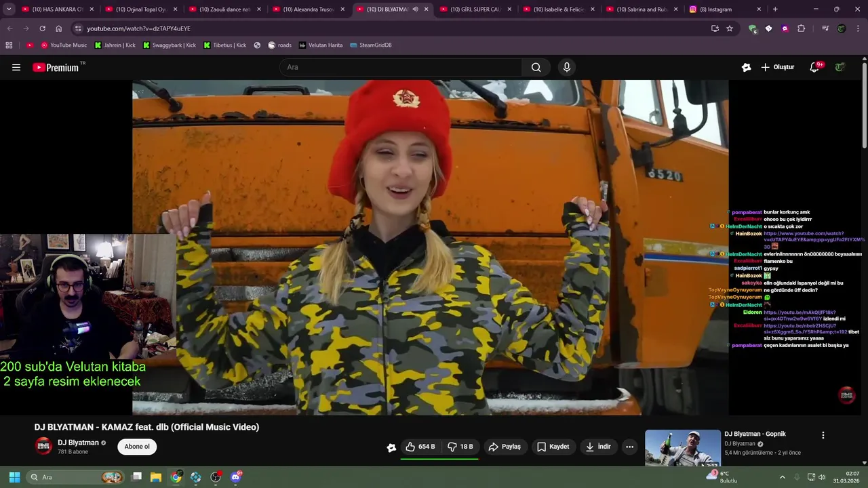Go to browser home page icon
The image size is (868, 488).
58,28
